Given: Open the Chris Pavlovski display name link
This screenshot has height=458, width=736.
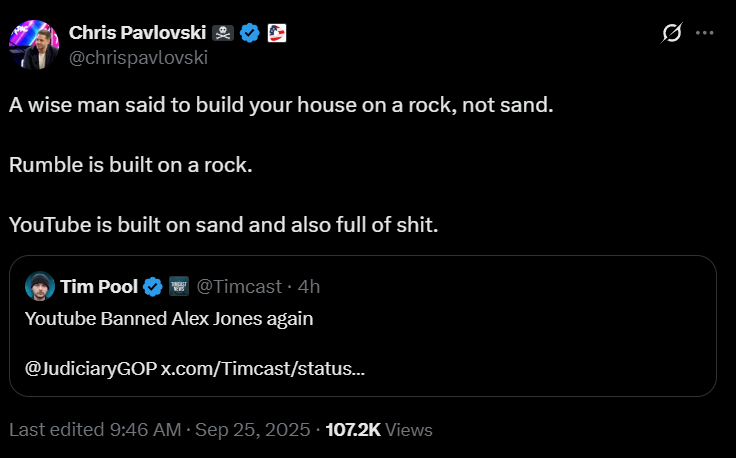Looking at the screenshot, I should (x=137, y=33).
